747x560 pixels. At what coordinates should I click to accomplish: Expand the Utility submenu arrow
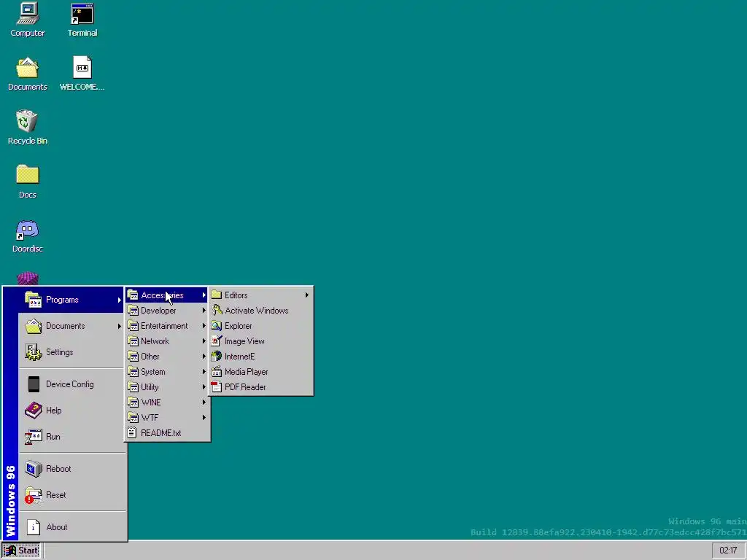coord(204,386)
